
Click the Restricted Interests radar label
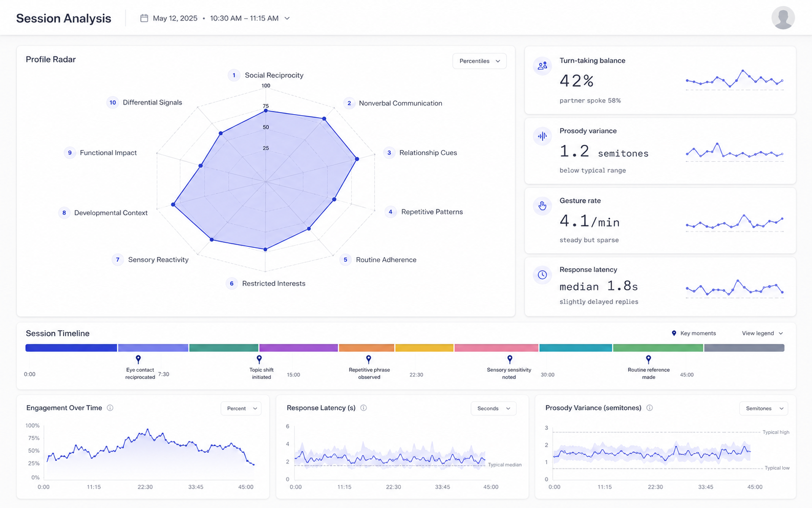(x=273, y=283)
